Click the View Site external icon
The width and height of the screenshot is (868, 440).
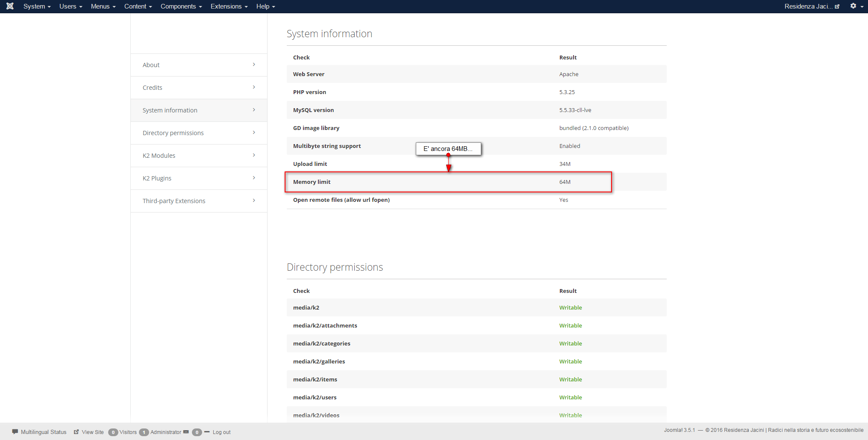76,432
